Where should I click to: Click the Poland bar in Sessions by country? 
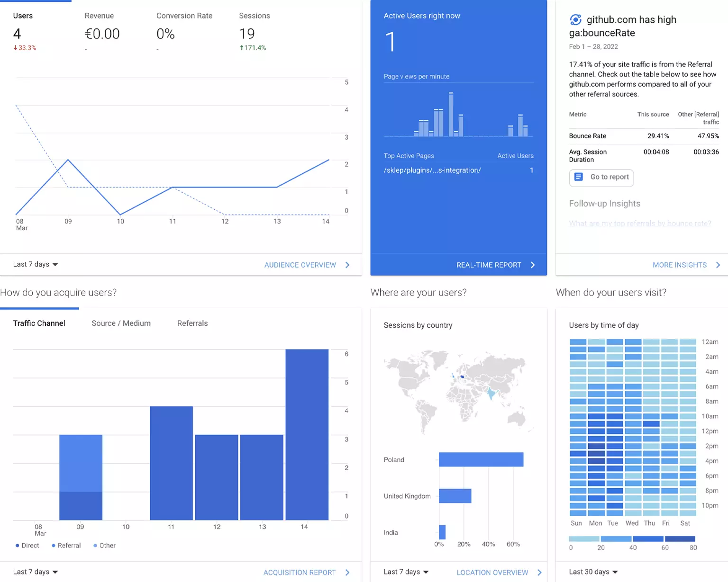pyautogui.click(x=481, y=459)
